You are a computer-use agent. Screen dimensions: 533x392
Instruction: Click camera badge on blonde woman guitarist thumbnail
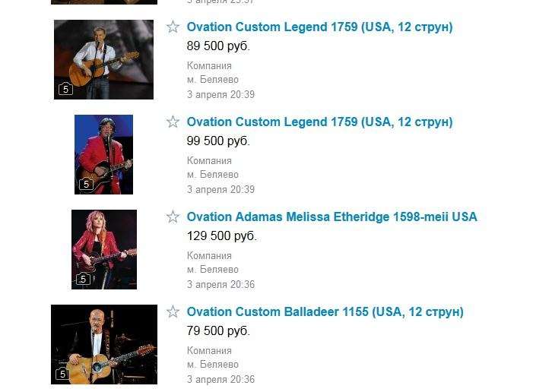83,279
